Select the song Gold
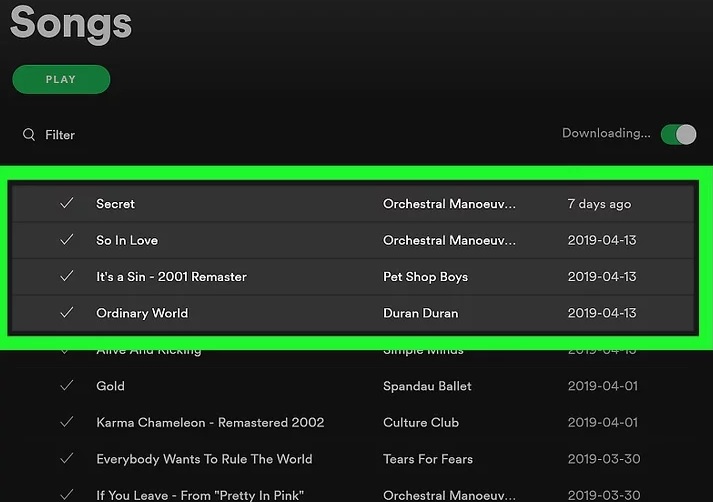The height and width of the screenshot is (502, 713). (x=110, y=386)
